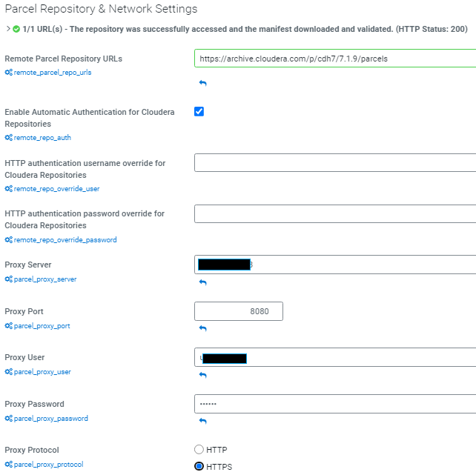Revert the Proxy Password value
Viewport: 476px width, 475px height.
(x=203, y=422)
